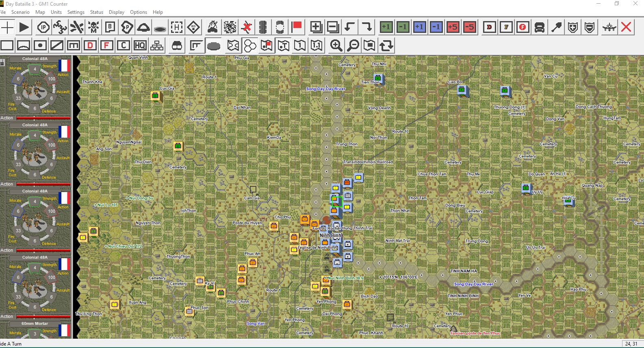Click the red X wreck icon
This screenshot has height=348, width=644.
click(x=246, y=28)
